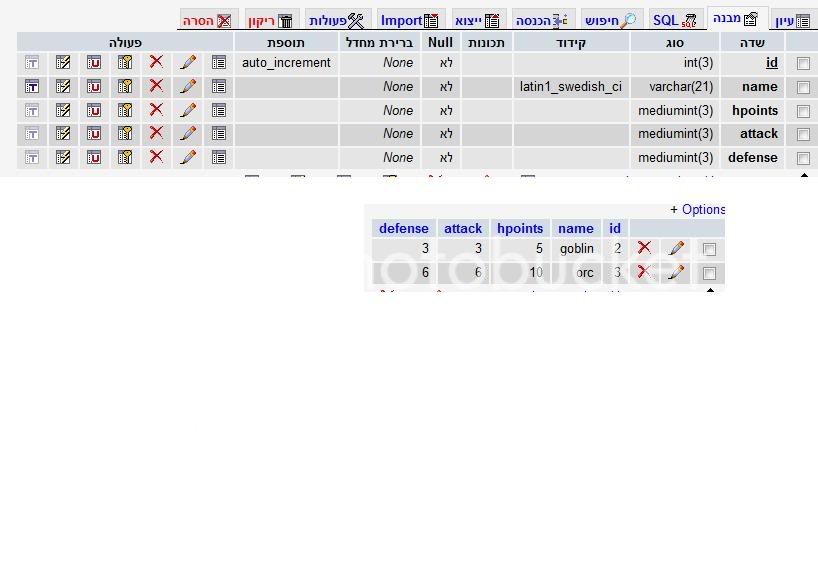
Task: Edit the name field with pencil icon
Action: coord(188,86)
